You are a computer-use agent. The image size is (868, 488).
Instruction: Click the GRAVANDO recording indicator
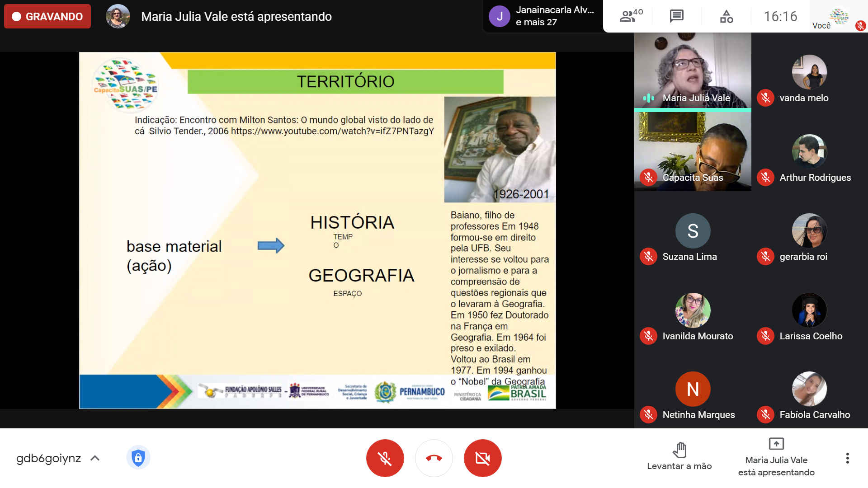tap(47, 17)
